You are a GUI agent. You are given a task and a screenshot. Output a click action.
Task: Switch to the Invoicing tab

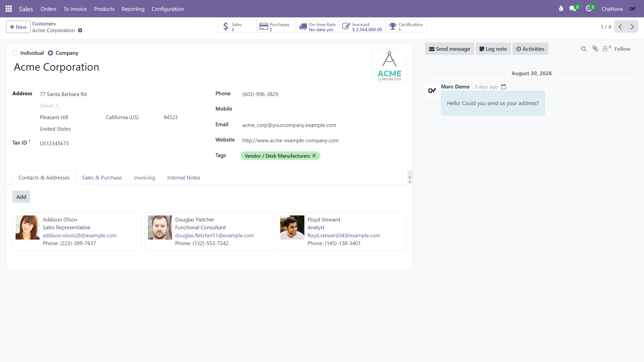tap(144, 178)
